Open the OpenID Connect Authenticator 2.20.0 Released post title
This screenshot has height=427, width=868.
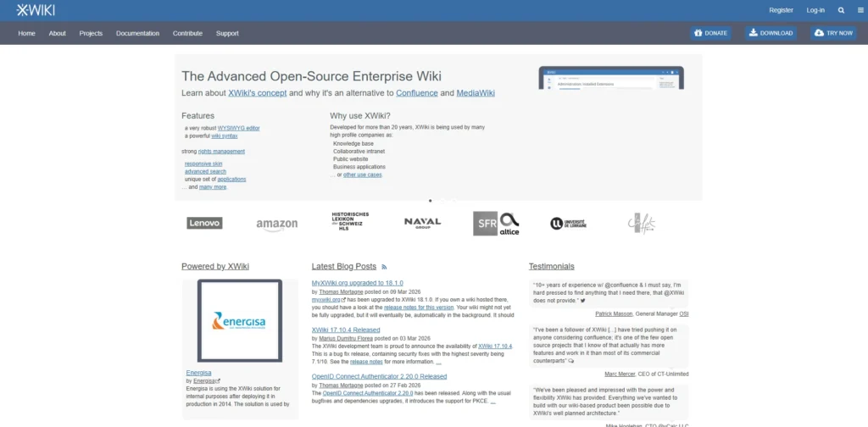point(379,376)
